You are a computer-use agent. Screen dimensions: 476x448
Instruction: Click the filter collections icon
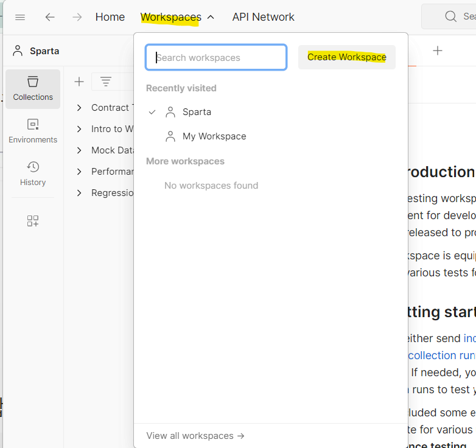point(106,82)
